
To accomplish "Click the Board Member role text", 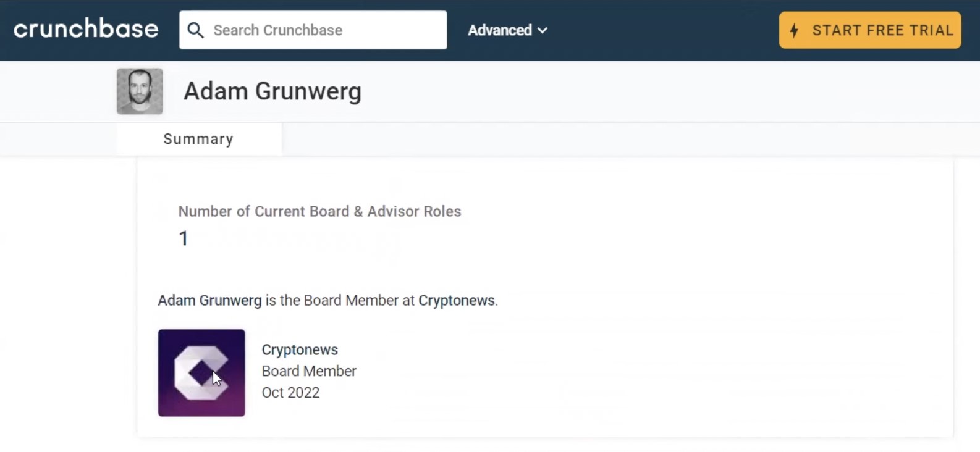I will point(309,371).
